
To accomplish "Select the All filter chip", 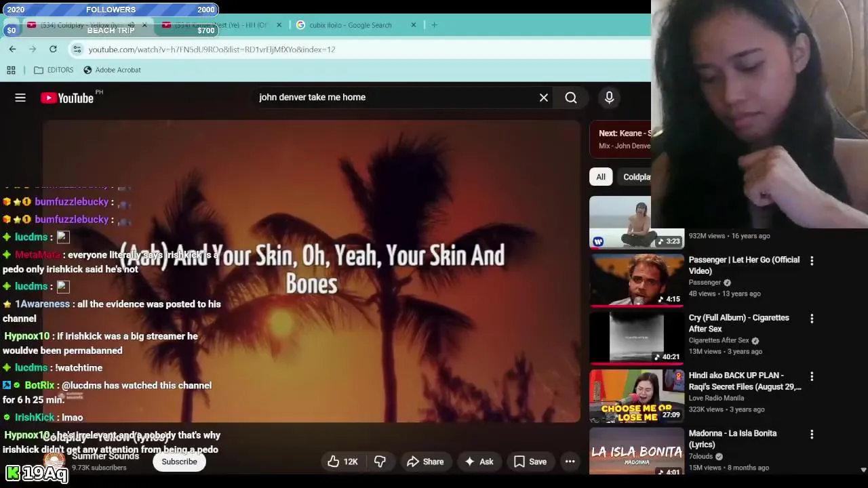I will tap(601, 177).
